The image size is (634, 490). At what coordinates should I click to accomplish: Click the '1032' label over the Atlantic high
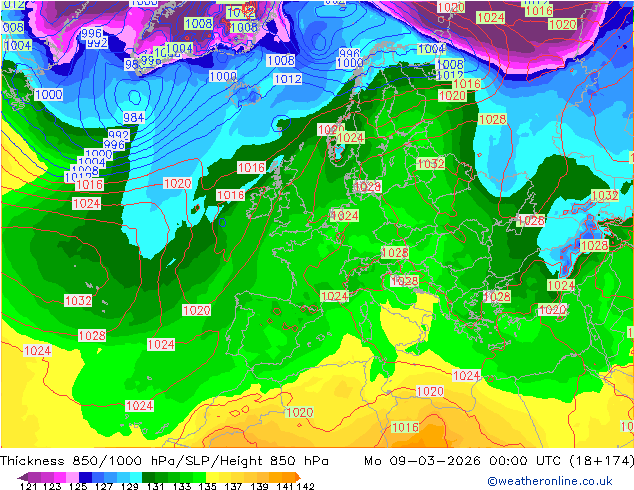[78, 301]
